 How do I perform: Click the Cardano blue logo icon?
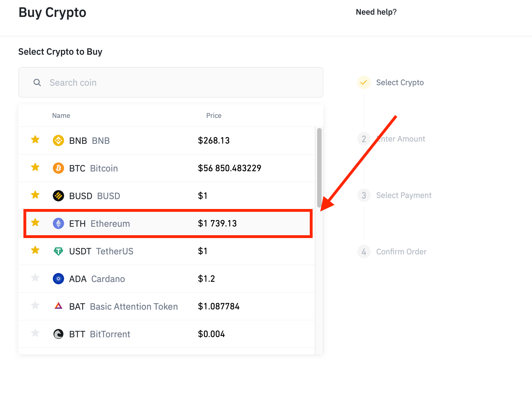(58, 279)
